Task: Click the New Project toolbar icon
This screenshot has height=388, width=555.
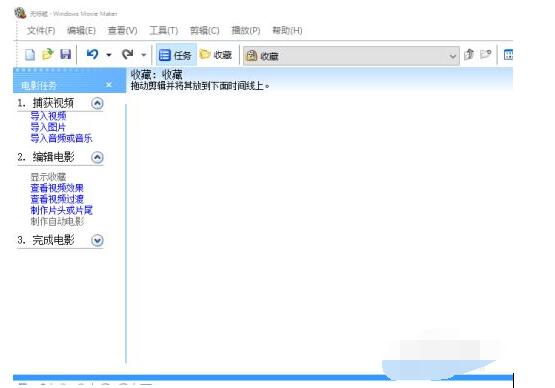Action: (30, 55)
